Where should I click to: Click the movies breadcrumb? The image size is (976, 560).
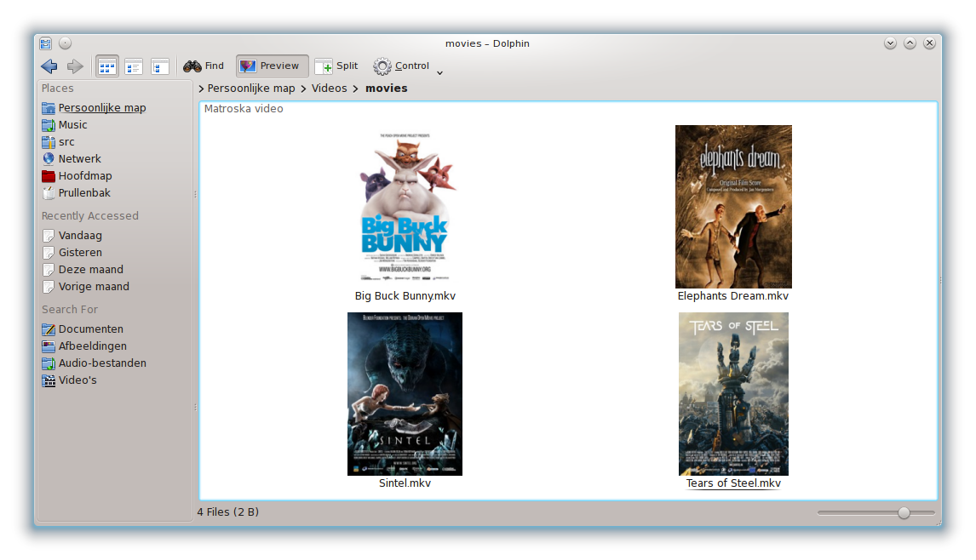coord(387,89)
